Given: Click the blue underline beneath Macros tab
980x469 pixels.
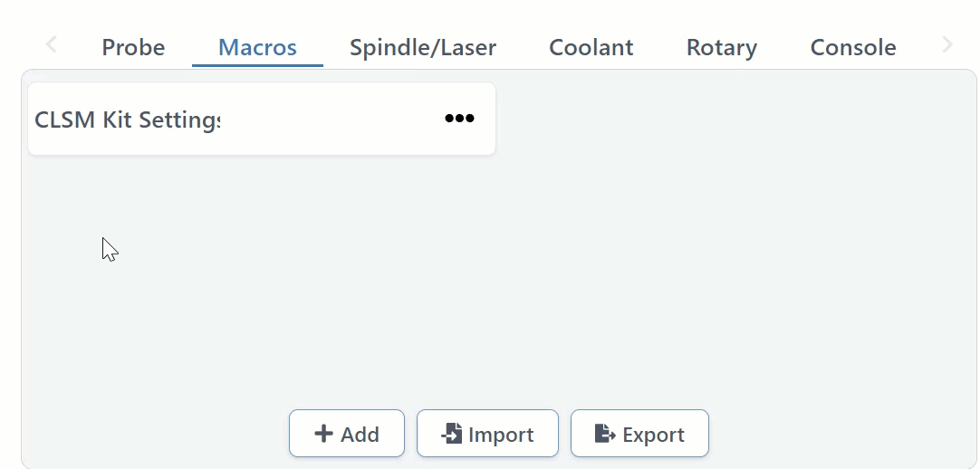Looking at the screenshot, I should [x=257, y=65].
